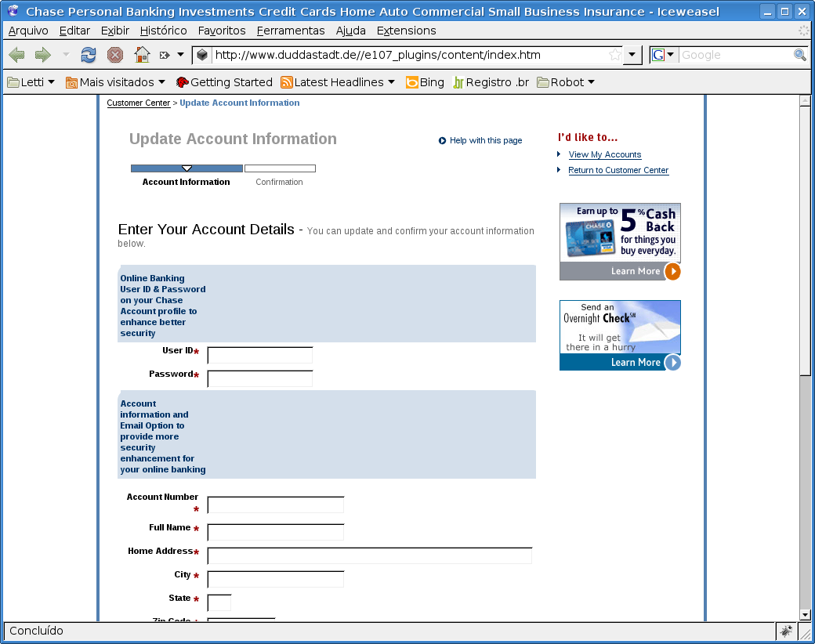
Task: Stop loading with the red X icon
Action: click(115, 55)
